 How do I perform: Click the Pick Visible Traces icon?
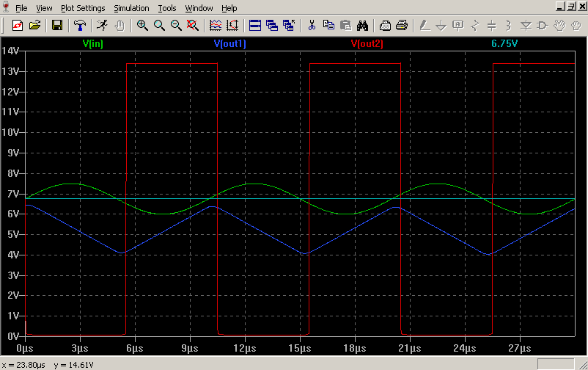(232, 26)
